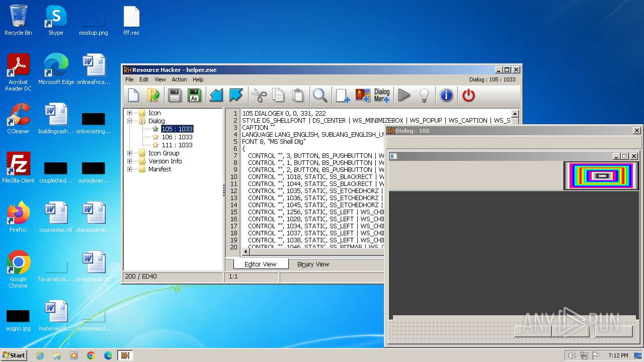Click the Paste clipboard icon
This screenshot has height=362, width=644.
pyautogui.click(x=297, y=95)
